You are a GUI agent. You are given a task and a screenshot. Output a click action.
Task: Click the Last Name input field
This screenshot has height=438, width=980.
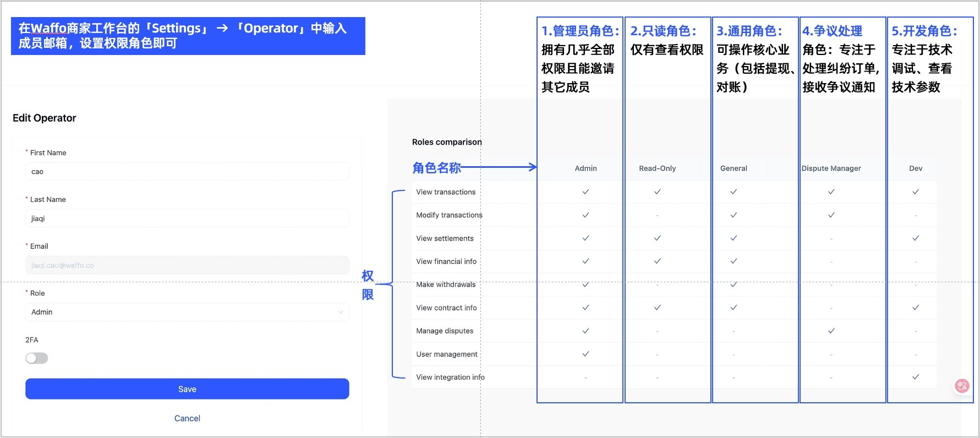pyautogui.click(x=187, y=218)
